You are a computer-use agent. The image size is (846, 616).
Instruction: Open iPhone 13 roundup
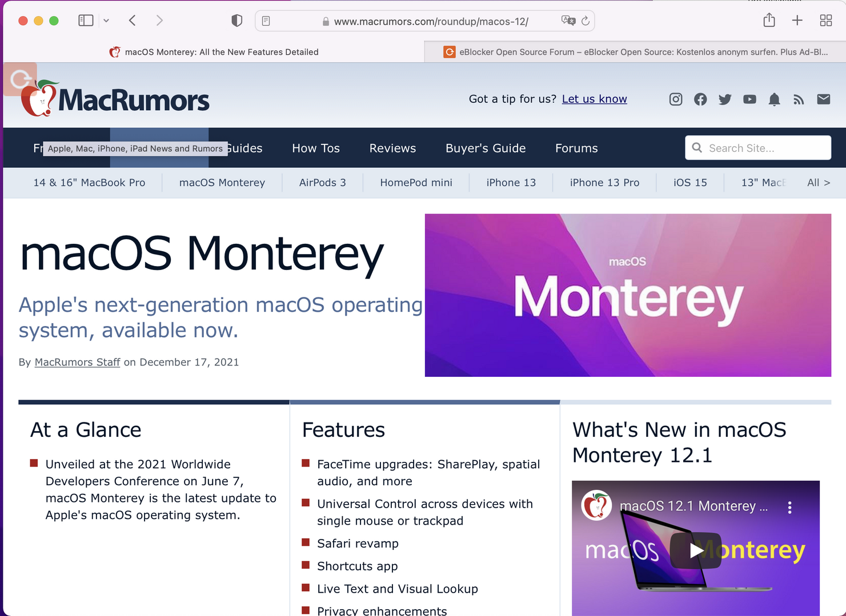[x=511, y=183]
